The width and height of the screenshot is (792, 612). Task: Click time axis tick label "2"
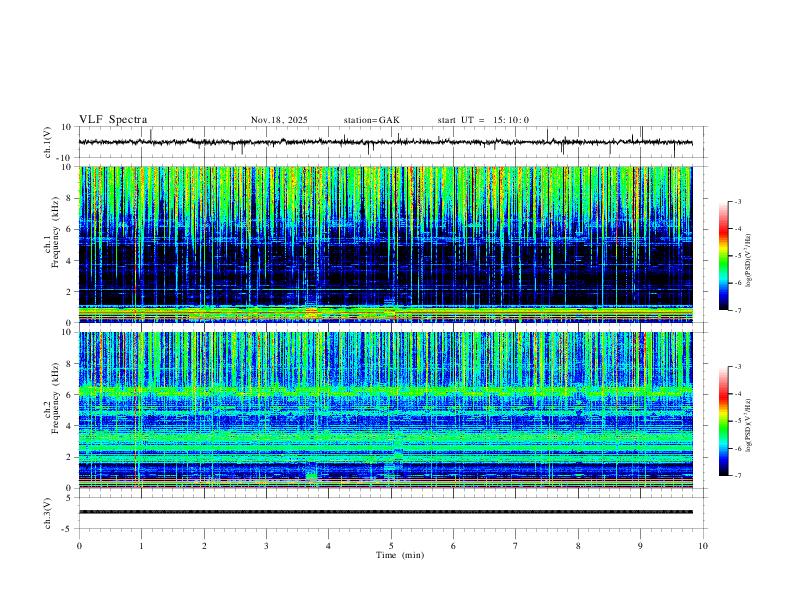204,546
